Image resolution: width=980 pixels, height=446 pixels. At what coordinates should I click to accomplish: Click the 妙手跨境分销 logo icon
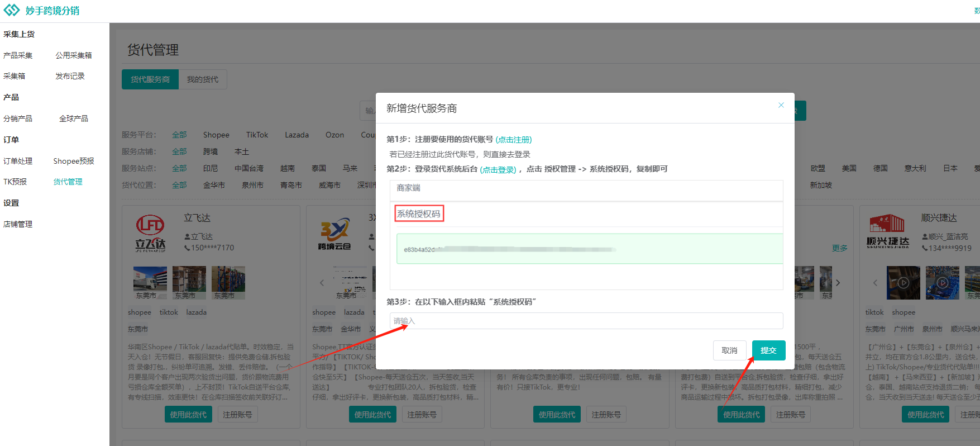point(12,10)
